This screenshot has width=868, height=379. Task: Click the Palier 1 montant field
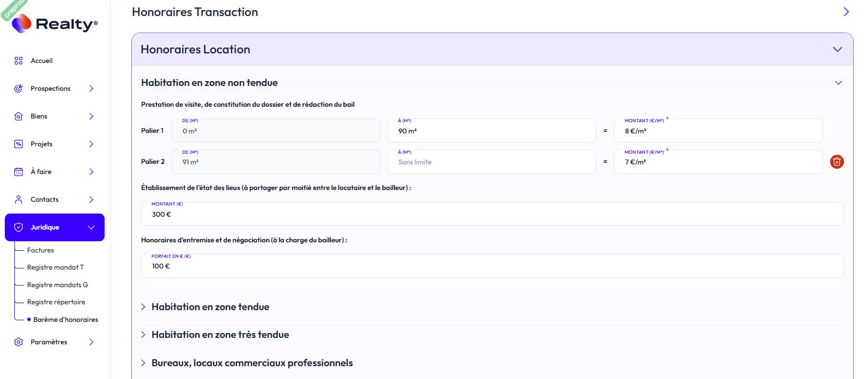coord(717,131)
